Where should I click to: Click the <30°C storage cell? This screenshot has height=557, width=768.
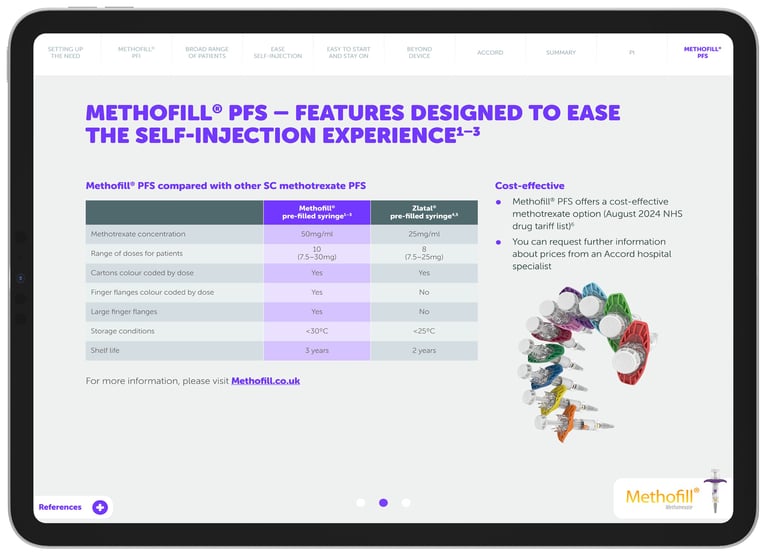(x=317, y=331)
